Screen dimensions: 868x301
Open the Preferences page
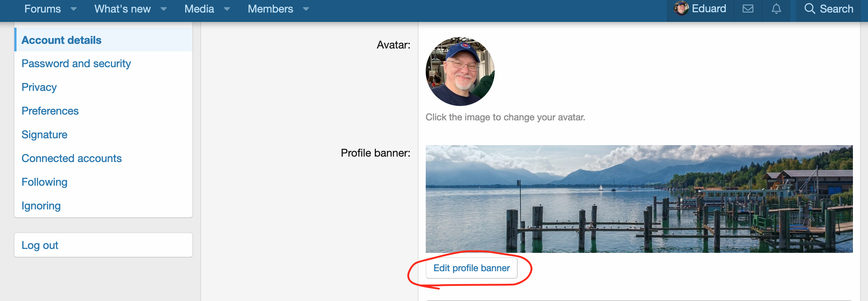(x=50, y=111)
